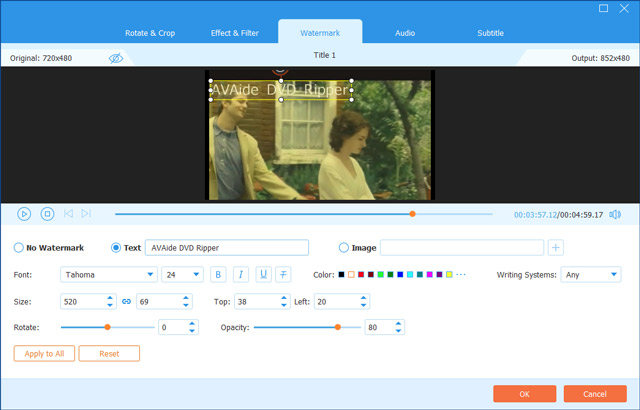Pick the cyan color swatch

[410, 275]
